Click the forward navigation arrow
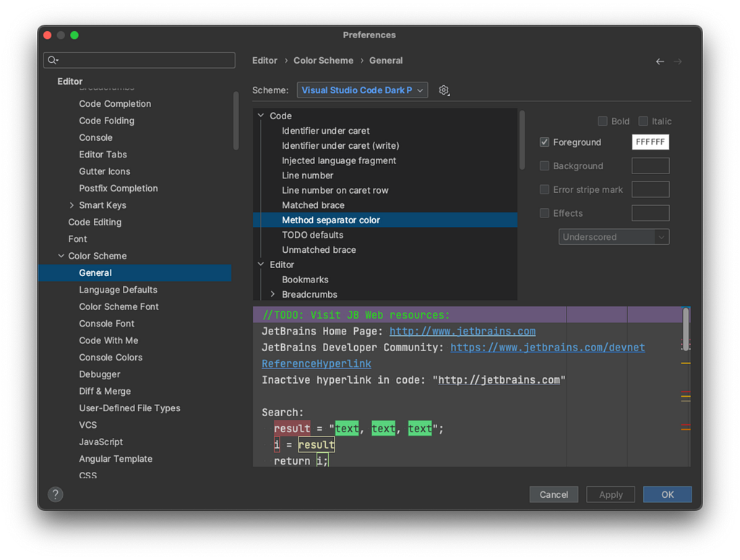Screen dimensions: 740x560 tap(678, 61)
